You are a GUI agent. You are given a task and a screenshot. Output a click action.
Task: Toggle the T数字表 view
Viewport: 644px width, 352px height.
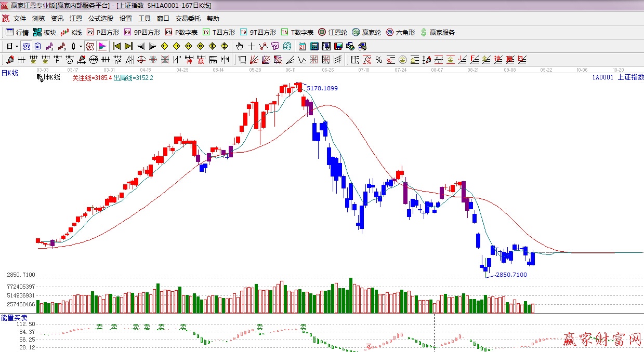point(297,32)
